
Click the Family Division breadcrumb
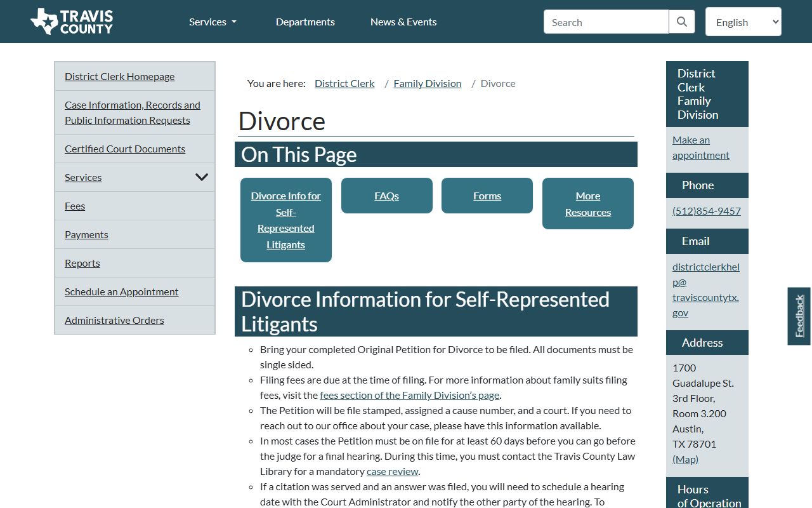coord(428,83)
